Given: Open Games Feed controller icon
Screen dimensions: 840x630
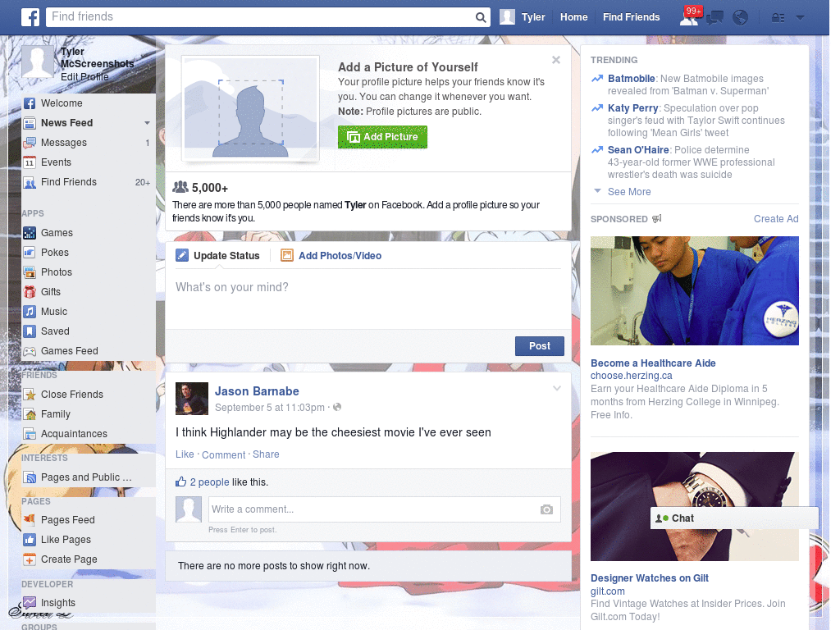Looking at the screenshot, I should tap(30, 351).
